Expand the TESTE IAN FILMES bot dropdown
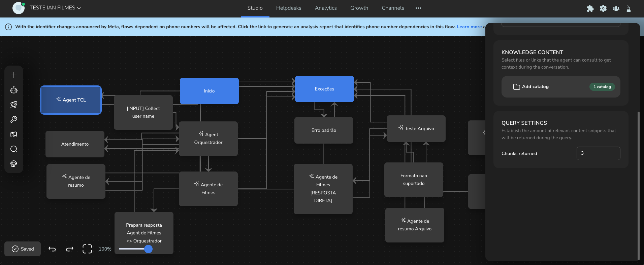This screenshot has width=644, height=265. [x=55, y=8]
